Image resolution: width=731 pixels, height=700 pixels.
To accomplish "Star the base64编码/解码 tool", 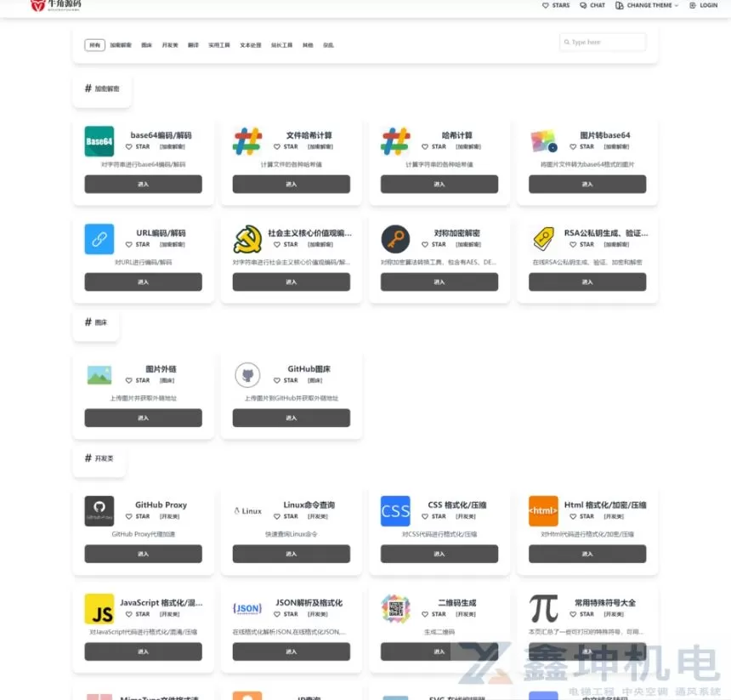I will point(138,147).
